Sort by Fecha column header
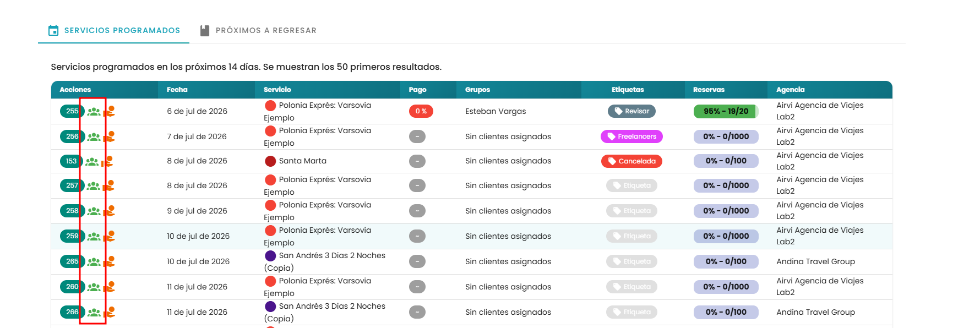This screenshot has width=980, height=328. 177,90
